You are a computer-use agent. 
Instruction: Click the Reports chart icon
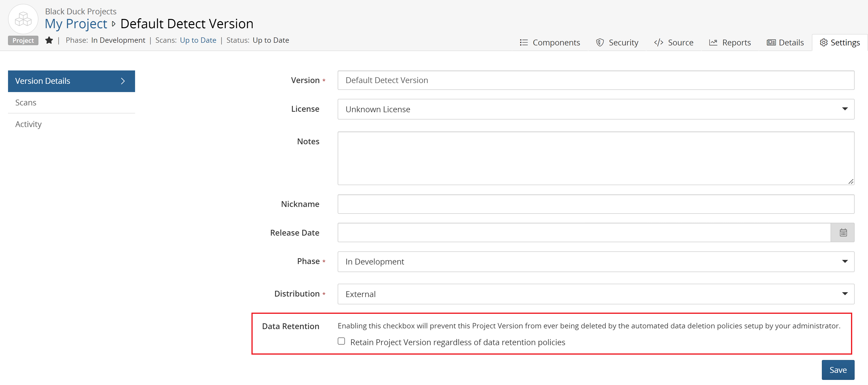click(713, 43)
